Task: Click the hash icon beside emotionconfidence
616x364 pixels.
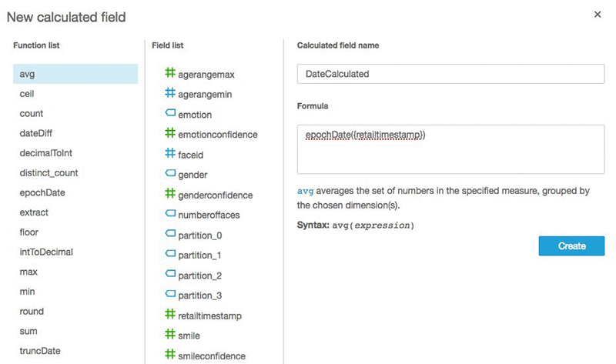Action: pos(170,134)
